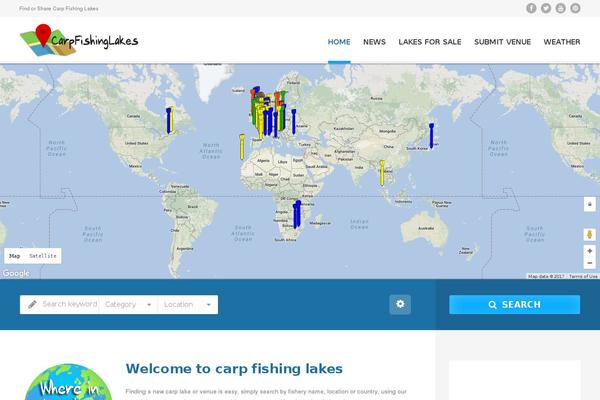Switch map view to Satellite
Image resolution: width=600 pixels, height=400 pixels.
pyautogui.click(x=42, y=256)
